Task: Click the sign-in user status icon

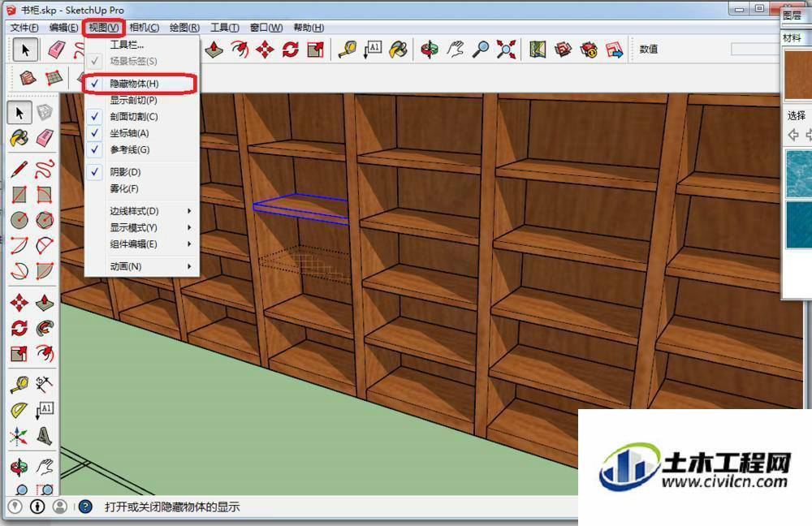Action: point(60,507)
